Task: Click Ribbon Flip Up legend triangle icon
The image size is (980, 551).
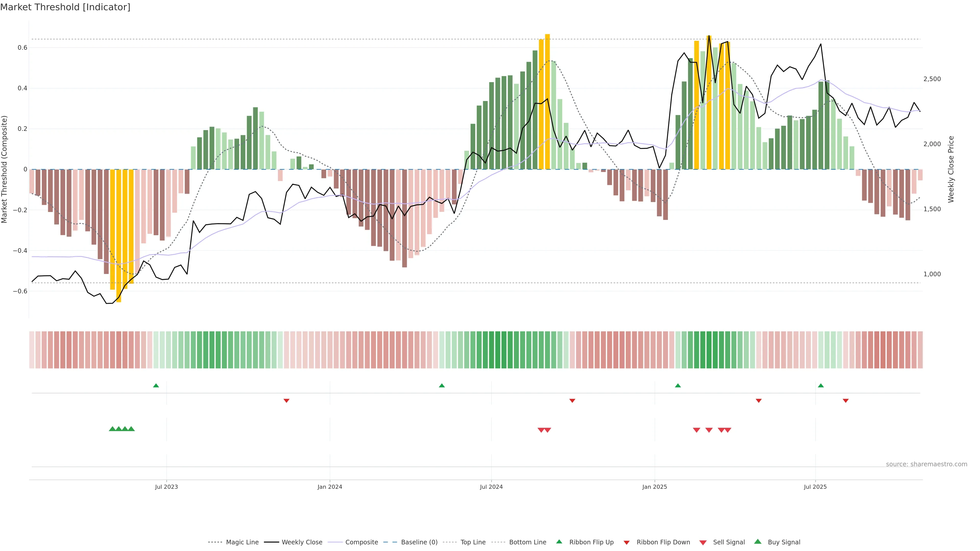Action: tap(559, 542)
